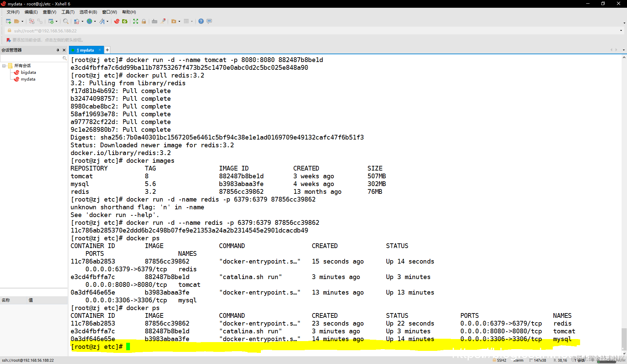Image resolution: width=627 pixels, height=364 pixels.
Task: Click the tab list dropdown arrow at tab bar end
Action: coord(624,50)
